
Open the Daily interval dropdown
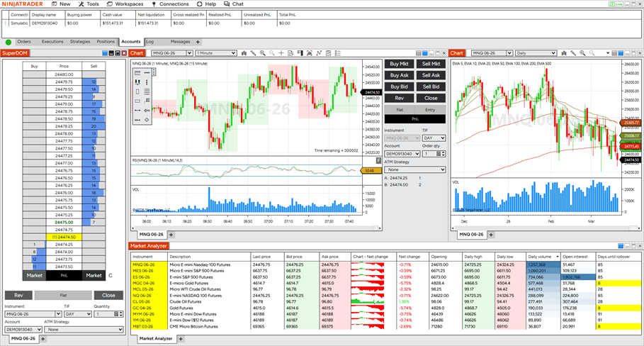pyautogui.click(x=536, y=53)
